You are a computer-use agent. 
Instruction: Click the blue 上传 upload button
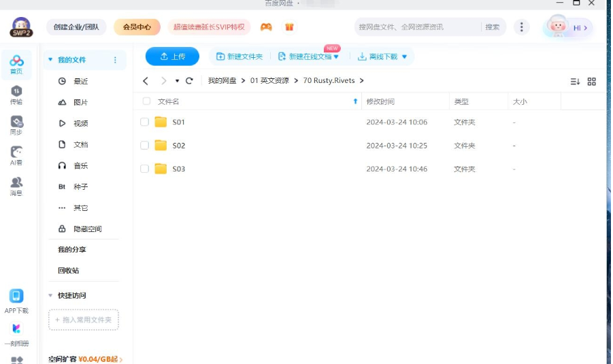172,56
